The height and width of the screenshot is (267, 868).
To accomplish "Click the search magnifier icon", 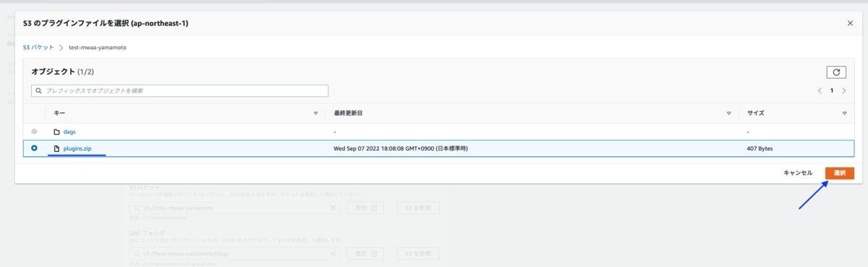I will tap(39, 90).
